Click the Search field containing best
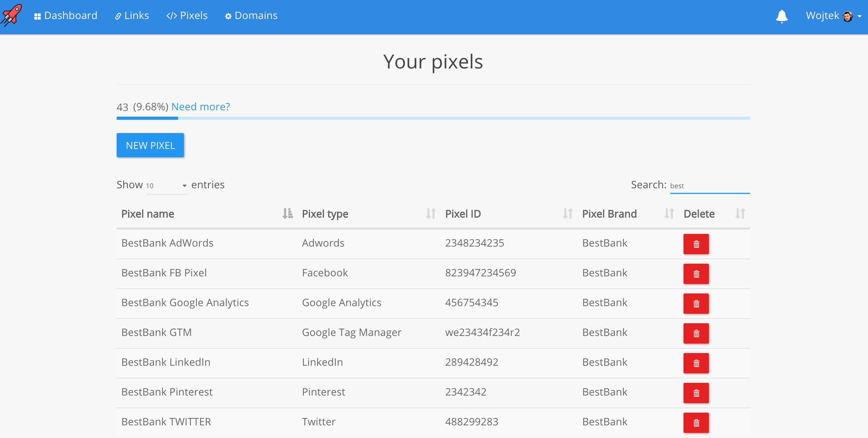Viewport: 868px width, 438px height. click(709, 186)
